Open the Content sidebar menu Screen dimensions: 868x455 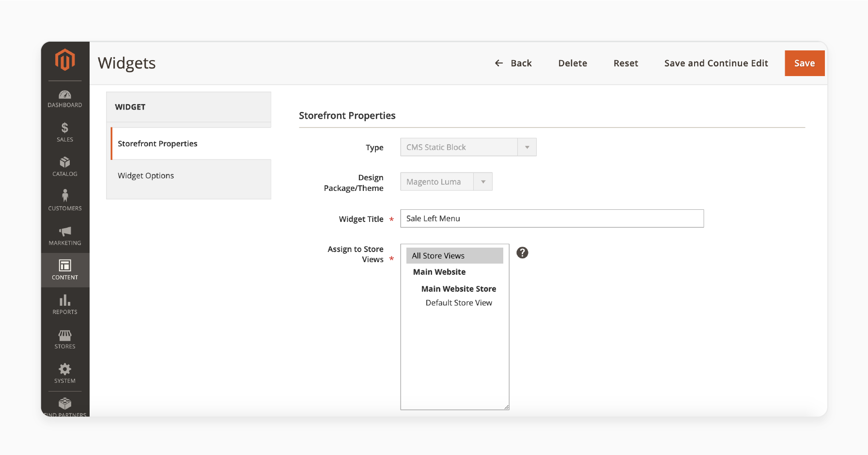click(x=65, y=270)
